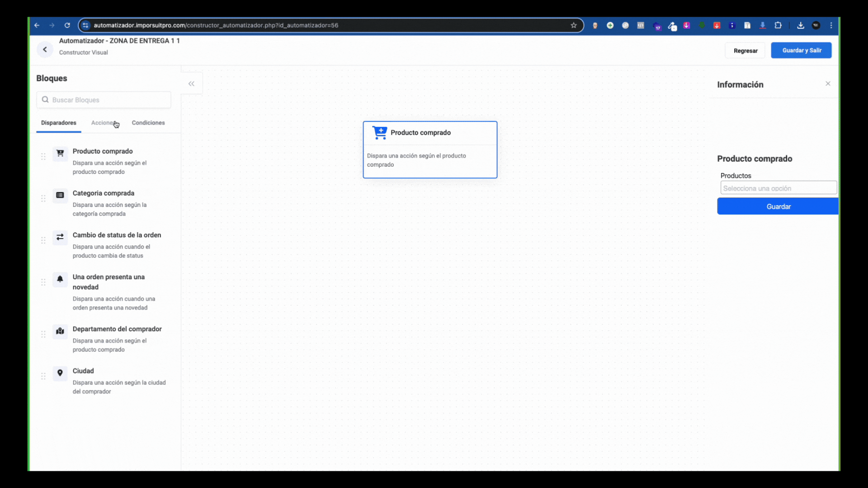Switch to the Acciones tab
868x488 pixels.
point(103,123)
